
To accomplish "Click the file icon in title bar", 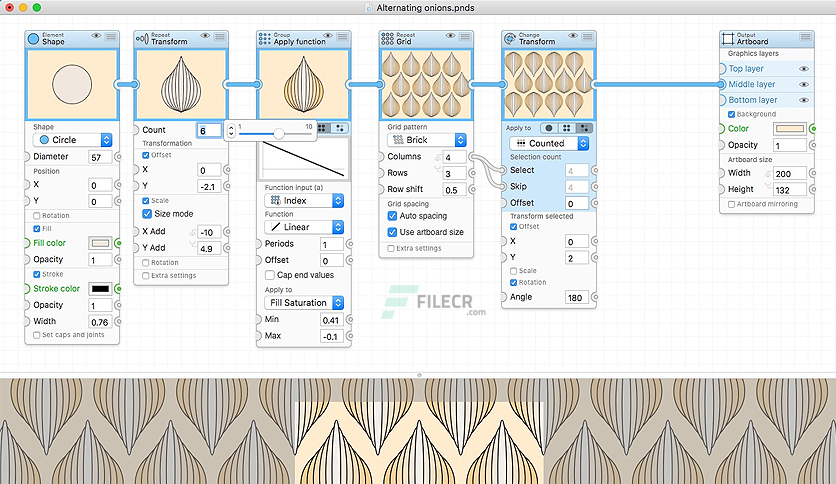I will pos(368,7).
